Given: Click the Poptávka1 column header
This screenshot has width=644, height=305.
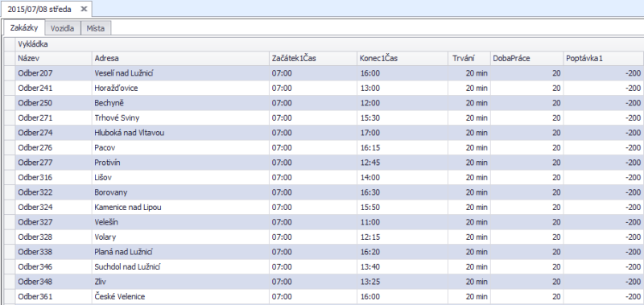Looking at the screenshot, I should [x=603, y=58].
